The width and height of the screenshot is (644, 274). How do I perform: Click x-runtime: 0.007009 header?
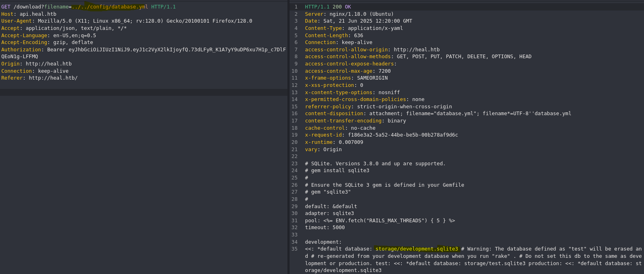click(334, 142)
